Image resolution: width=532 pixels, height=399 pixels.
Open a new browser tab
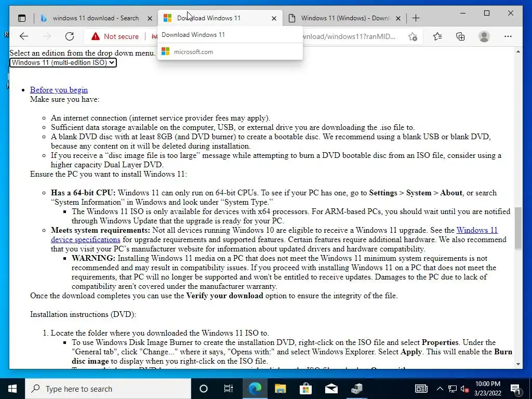[x=416, y=18]
